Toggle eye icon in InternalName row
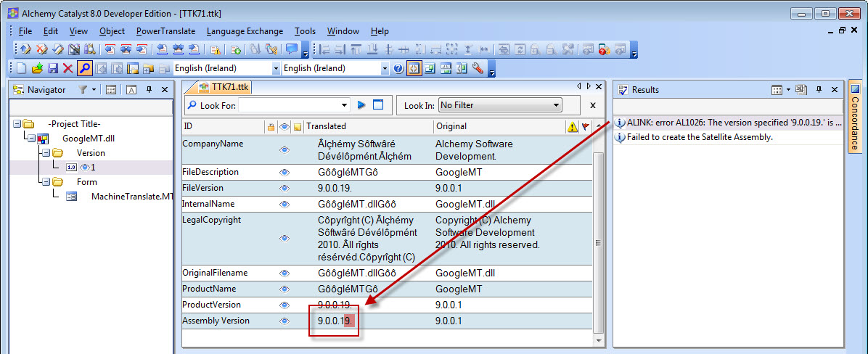 click(x=284, y=204)
